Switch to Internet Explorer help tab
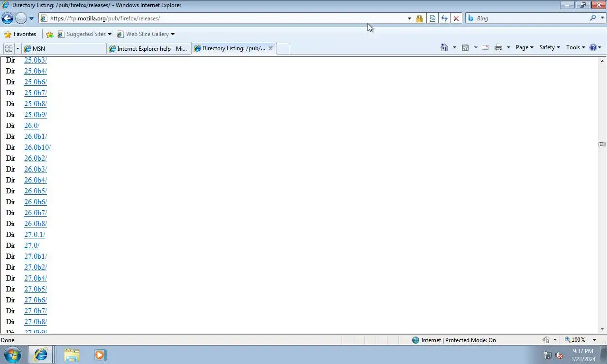Viewport: 607px width, 364px height. click(x=149, y=48)
